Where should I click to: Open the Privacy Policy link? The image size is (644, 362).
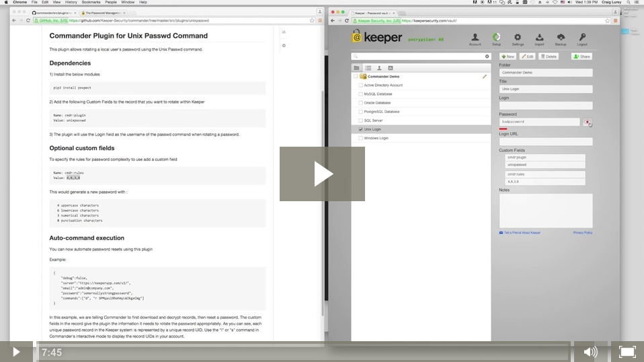click(x=582, y=233)
